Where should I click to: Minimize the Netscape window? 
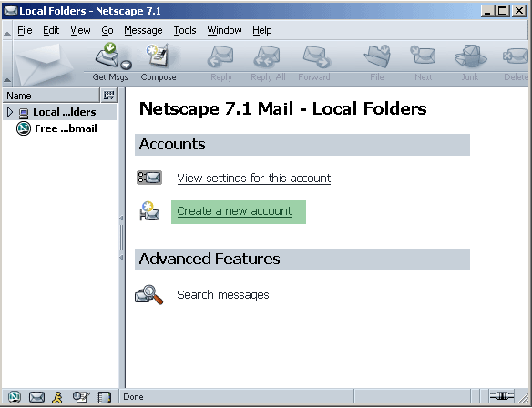tap(488, 11)
